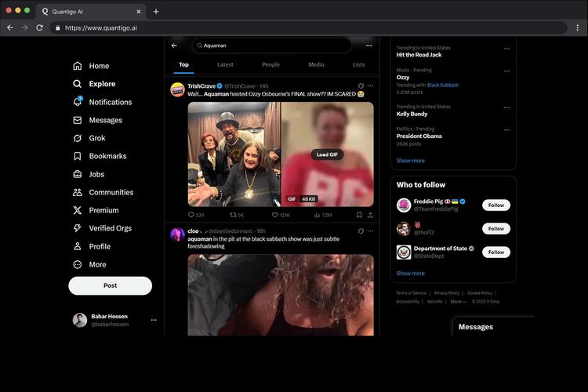Click Load GIF button
Image resolution: width=588 pixels, height=392 pixels.
327,154
